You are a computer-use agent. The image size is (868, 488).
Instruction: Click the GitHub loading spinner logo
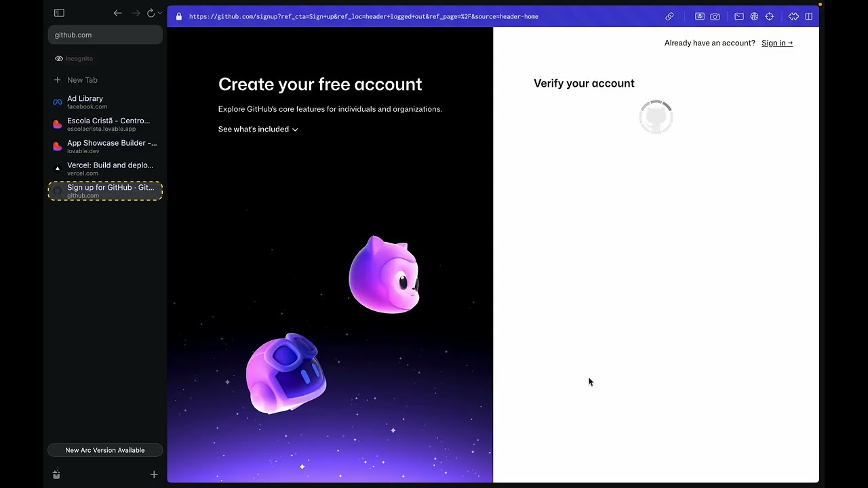tap(656, 117)
